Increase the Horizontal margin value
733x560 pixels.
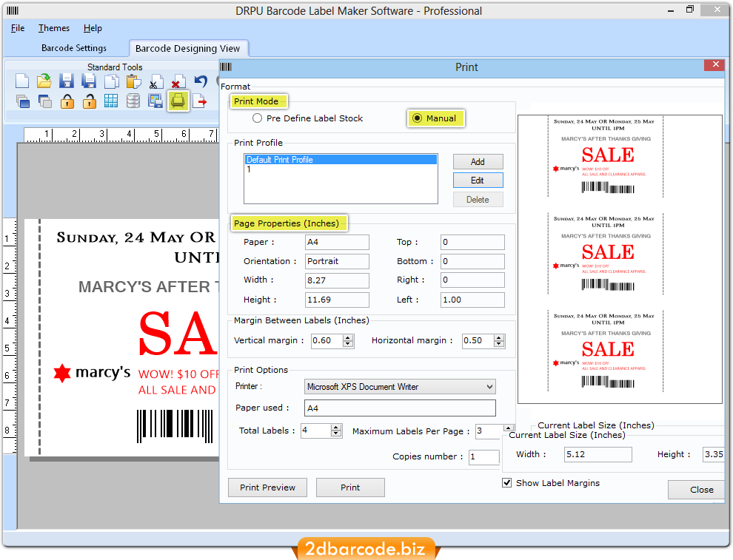point(499,337)
